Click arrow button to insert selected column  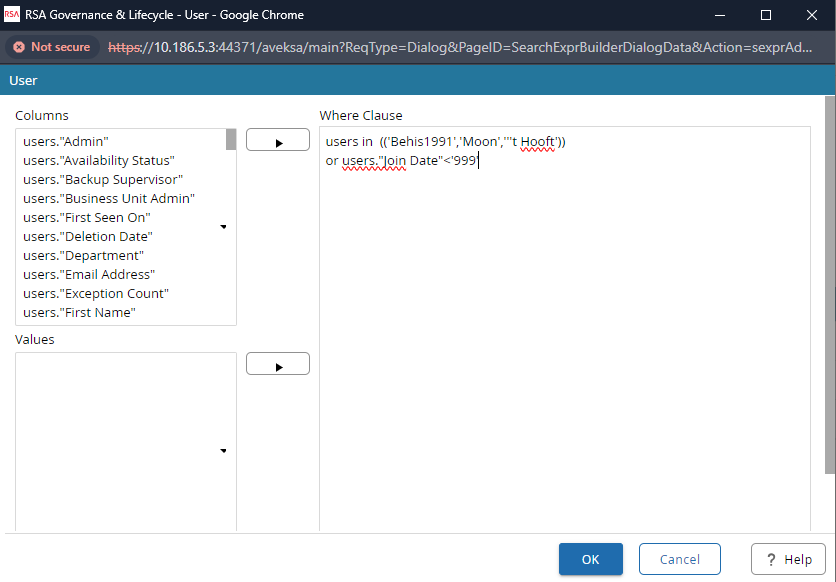(278, 140)
